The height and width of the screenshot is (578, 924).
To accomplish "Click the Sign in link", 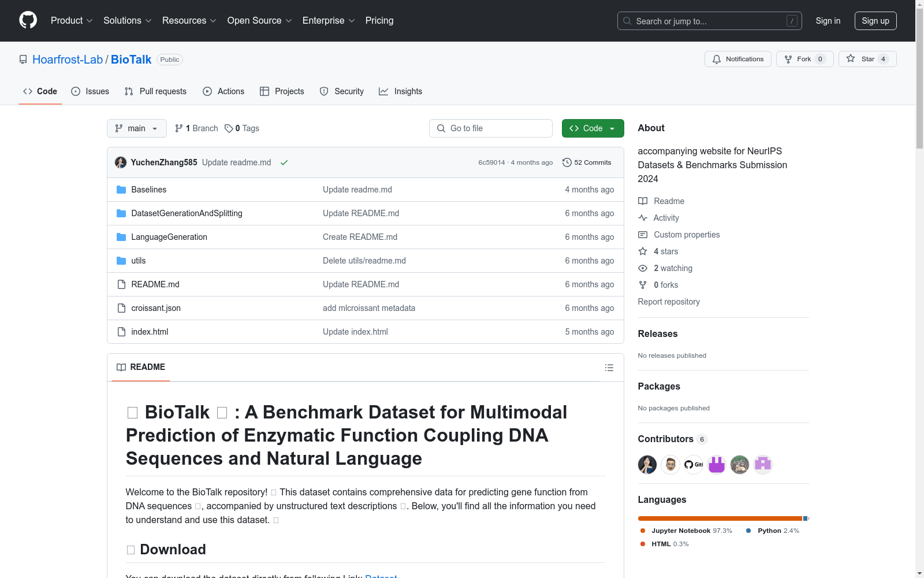I will [x=828, y=21].
